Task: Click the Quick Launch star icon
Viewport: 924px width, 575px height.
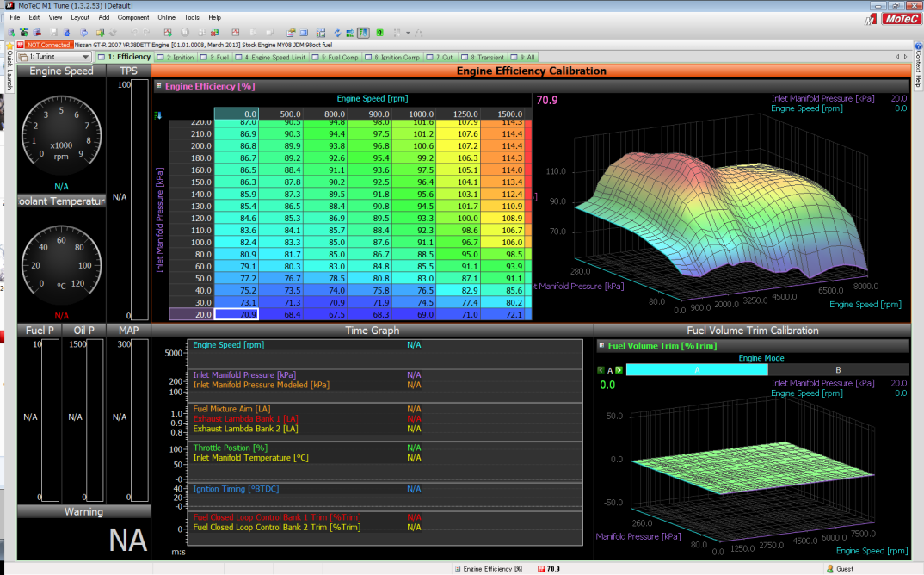Action: click(9, 46)
